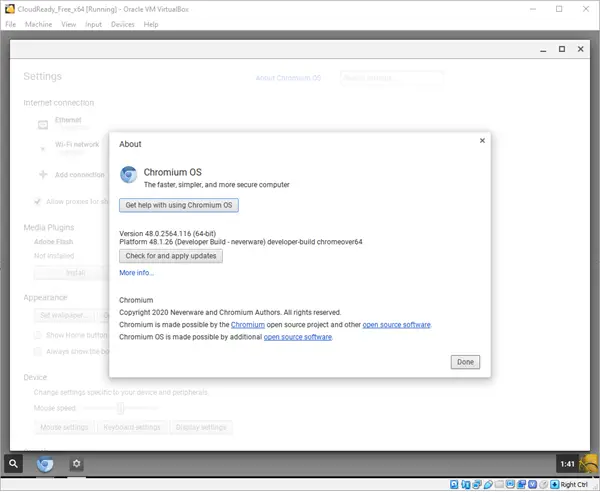Click the About Chromium OS link in Settings
This screenshot has height=492, width=600.
click(288, 78)
